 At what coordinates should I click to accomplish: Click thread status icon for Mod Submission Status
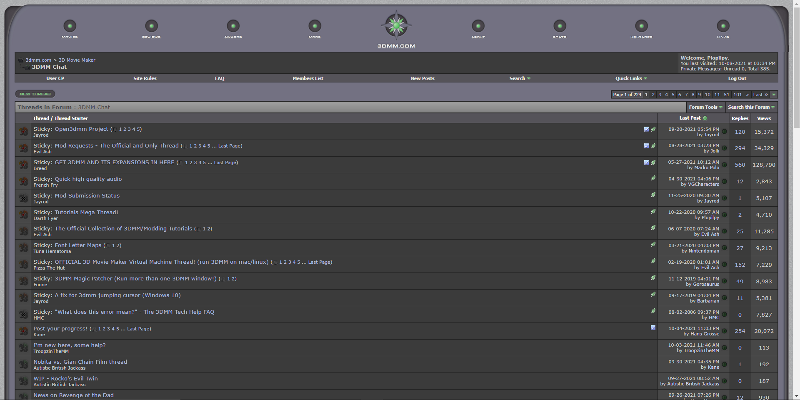(x=23, y=198)
